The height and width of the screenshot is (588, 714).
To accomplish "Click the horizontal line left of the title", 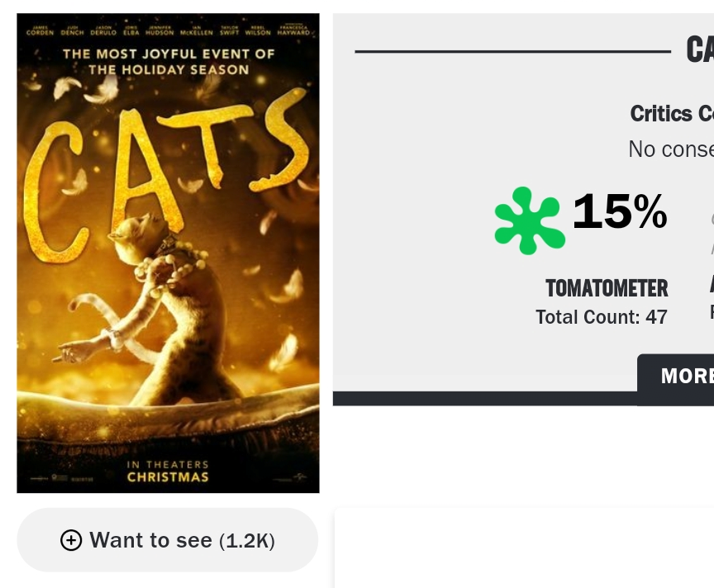I will tap(512, 51).
